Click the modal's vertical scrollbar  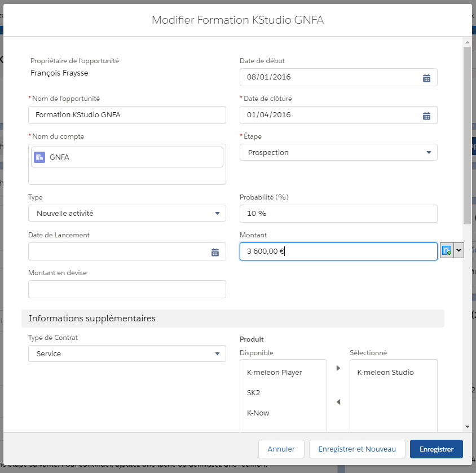click(x=466, y=135)
